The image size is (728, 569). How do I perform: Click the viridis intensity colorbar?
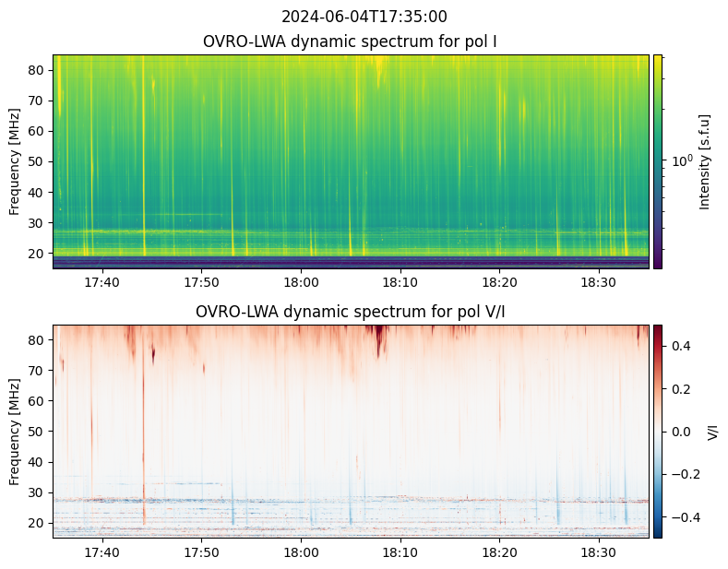pos(658,161)
